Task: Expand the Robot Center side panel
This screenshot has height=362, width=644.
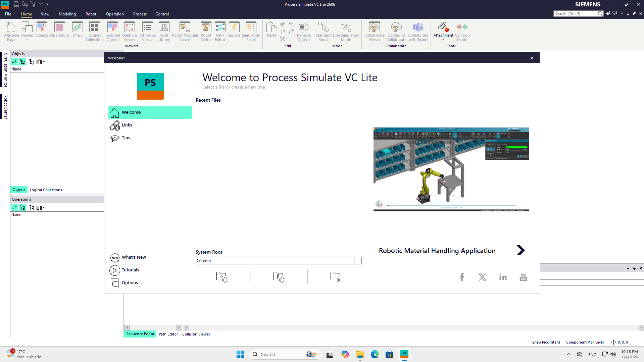Action: pos(5,107)
